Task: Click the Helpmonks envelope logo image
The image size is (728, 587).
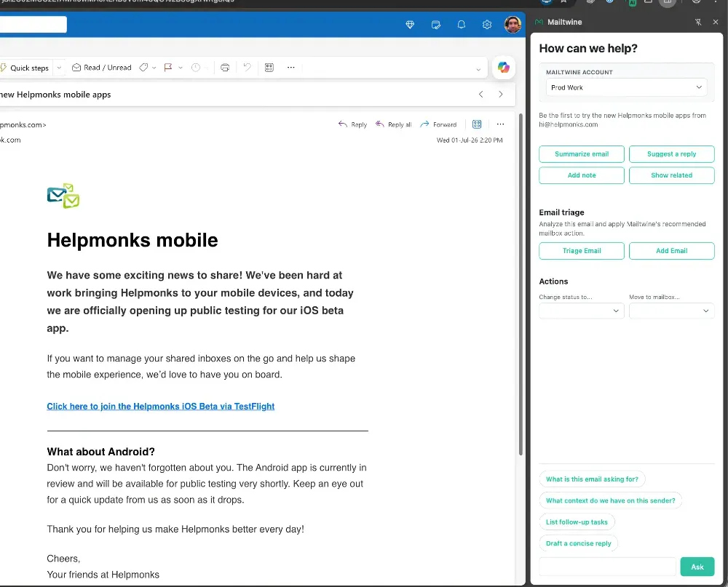Action: [63, 196]
